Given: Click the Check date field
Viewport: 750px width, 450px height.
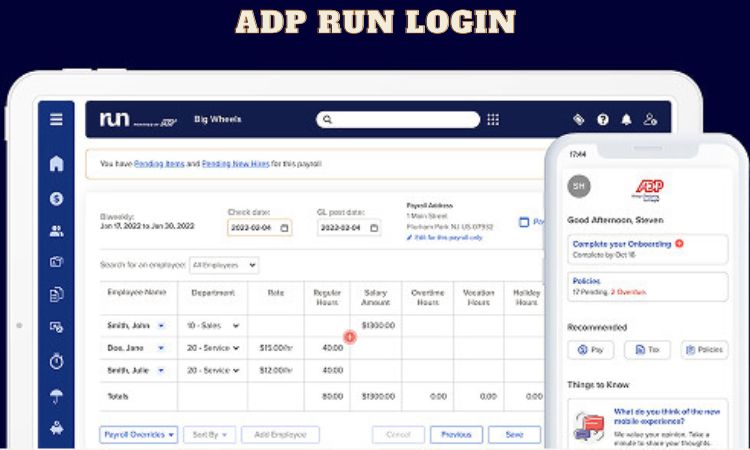Looking at the screenshot, I should (259, 228).
